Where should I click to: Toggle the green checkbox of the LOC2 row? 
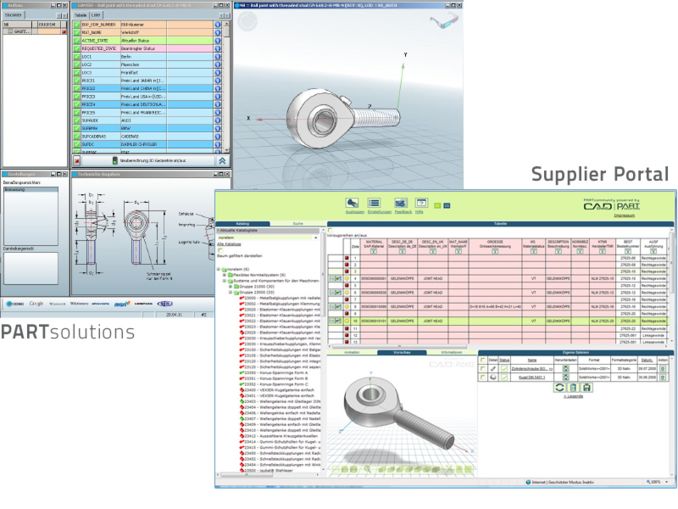(x=77, y=65)
